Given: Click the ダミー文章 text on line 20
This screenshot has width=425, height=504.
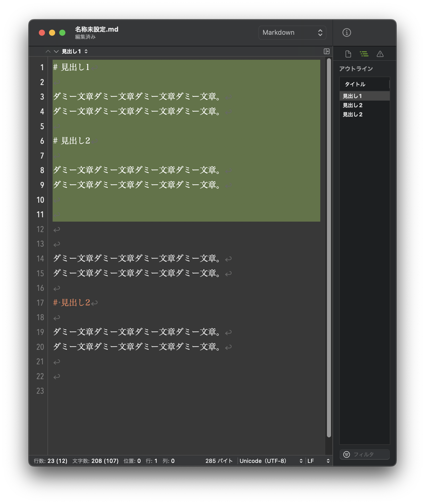Looking at the screenshot, I should [137, 347].
